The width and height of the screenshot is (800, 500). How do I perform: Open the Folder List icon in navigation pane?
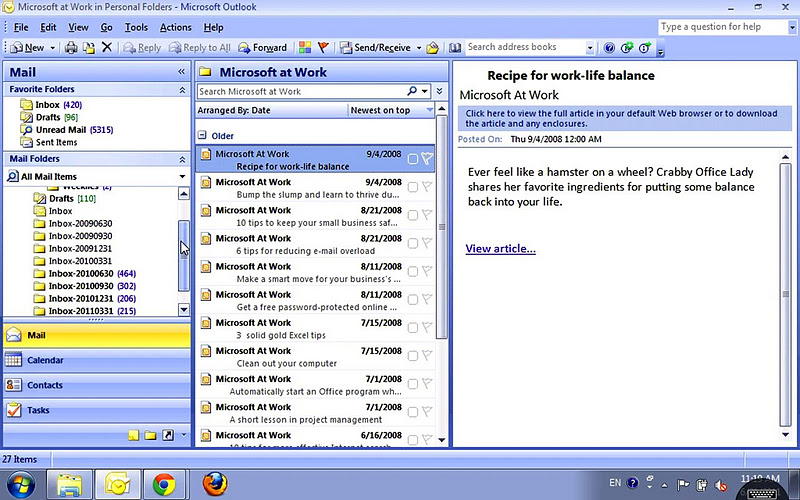[x=151, y=435]
